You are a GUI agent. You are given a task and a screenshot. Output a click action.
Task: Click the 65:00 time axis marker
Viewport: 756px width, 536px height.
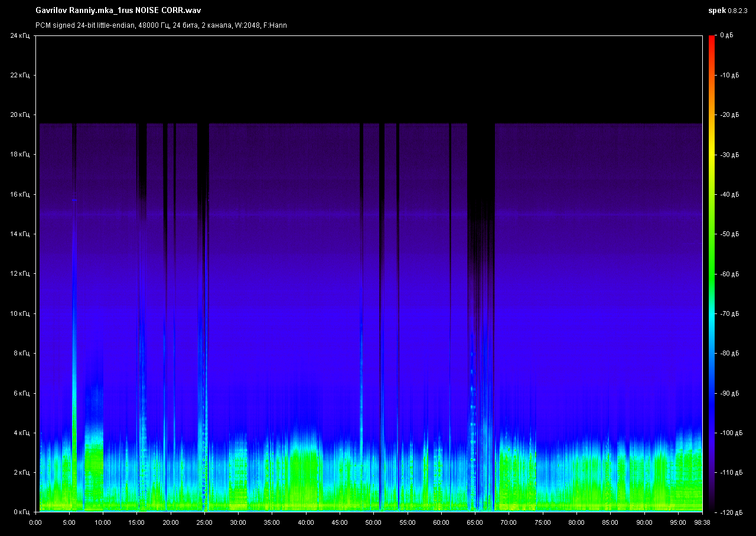coord(475,522)
